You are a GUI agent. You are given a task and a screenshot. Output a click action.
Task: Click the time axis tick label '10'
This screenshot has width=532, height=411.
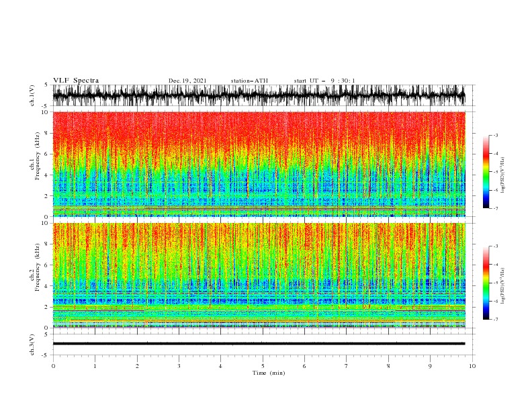pos(472,366)
